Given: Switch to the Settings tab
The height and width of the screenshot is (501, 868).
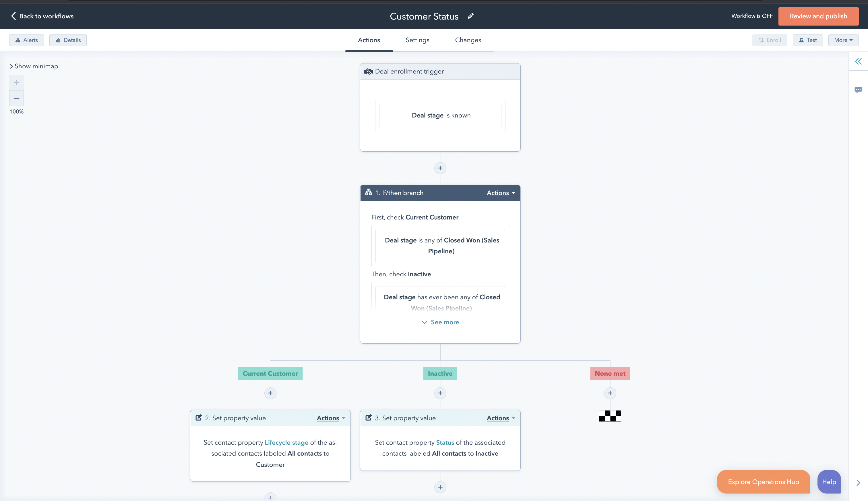Looking at the screenshot, I should coord(417,40).
